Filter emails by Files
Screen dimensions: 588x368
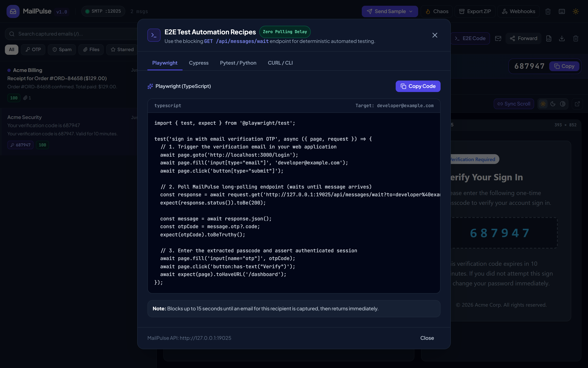[91, 50]
